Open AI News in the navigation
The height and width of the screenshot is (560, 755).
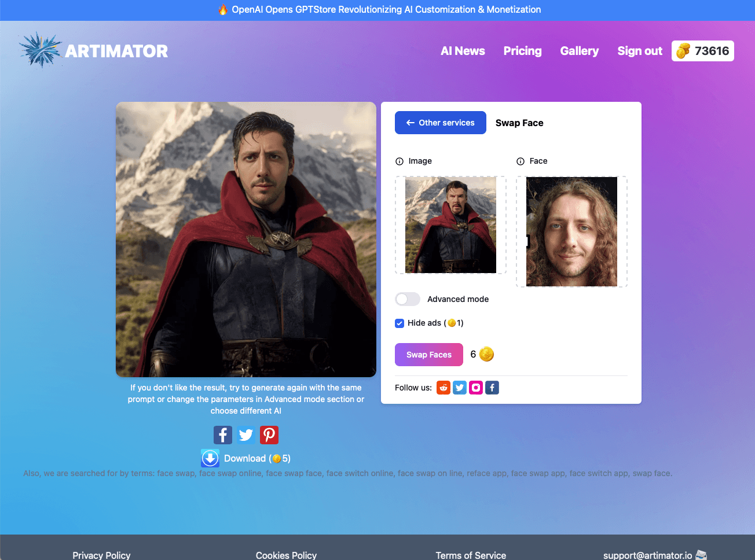[x=463, y=51]
